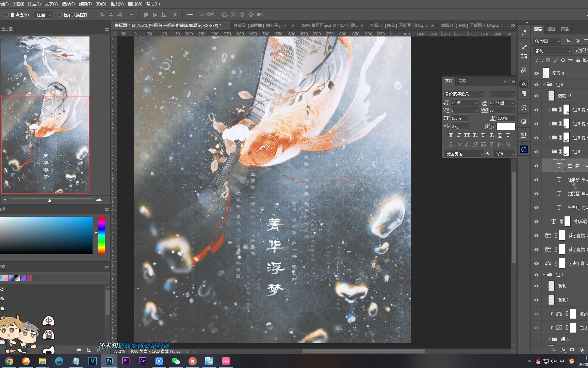Screen dimensions: 588x368
Task: Open the anti-aliasing dropdown 浑厚
Action: pyautogui.click(x=504, y=154)
